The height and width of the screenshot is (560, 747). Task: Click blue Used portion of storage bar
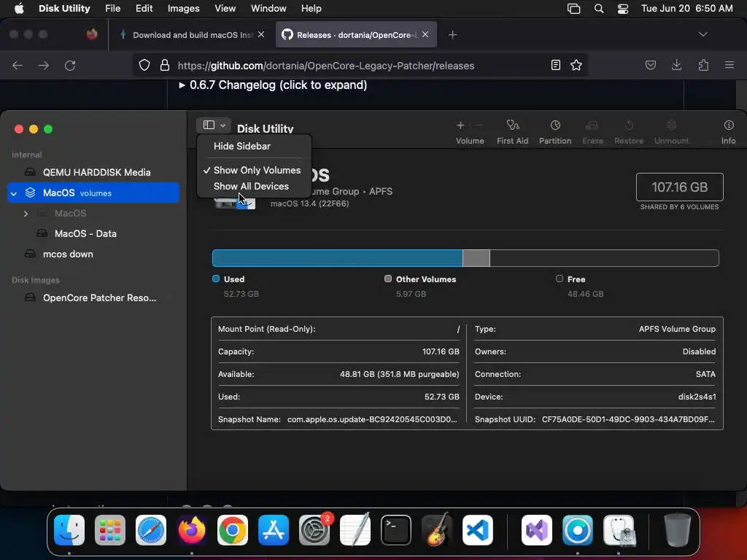(337, 258)
